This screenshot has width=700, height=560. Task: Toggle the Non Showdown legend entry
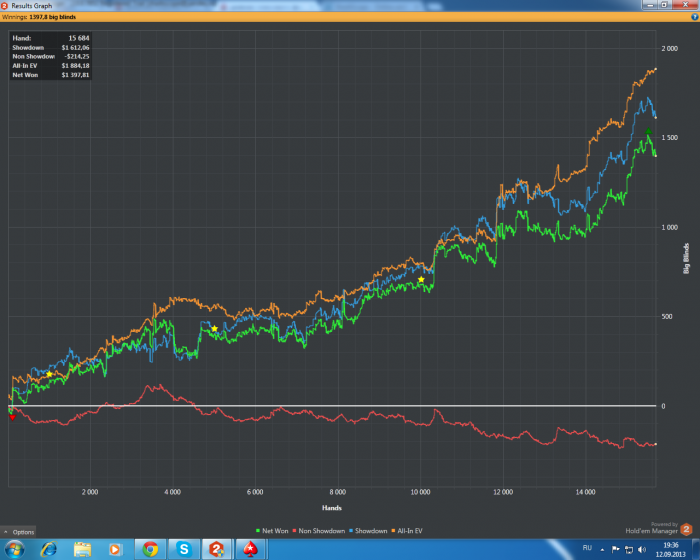coord(319,531)
